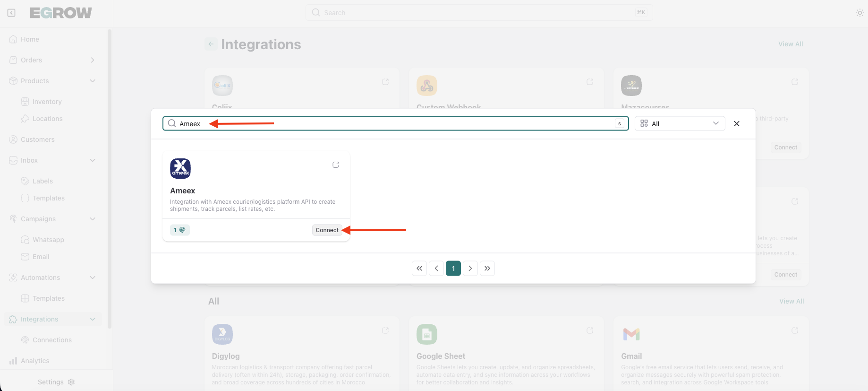868x391 pixels.
Task: Collapse the Campaigns menu chevron
Action: 93,219
